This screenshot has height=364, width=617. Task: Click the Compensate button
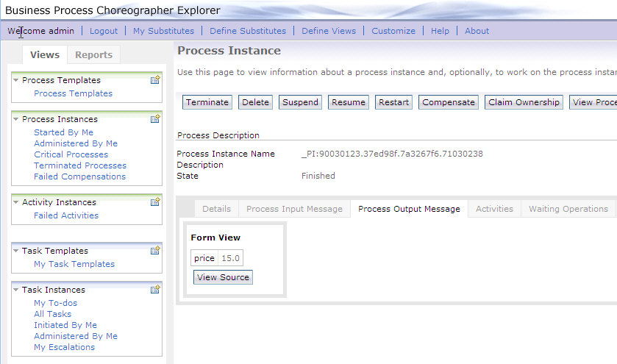coord(448,102)
